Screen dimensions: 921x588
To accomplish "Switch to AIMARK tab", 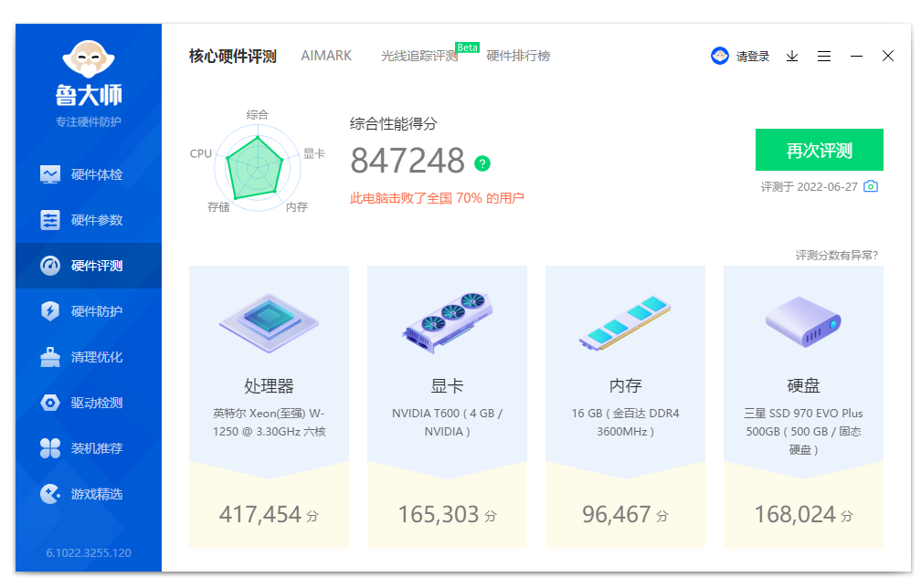I will [x=326, y=56].
